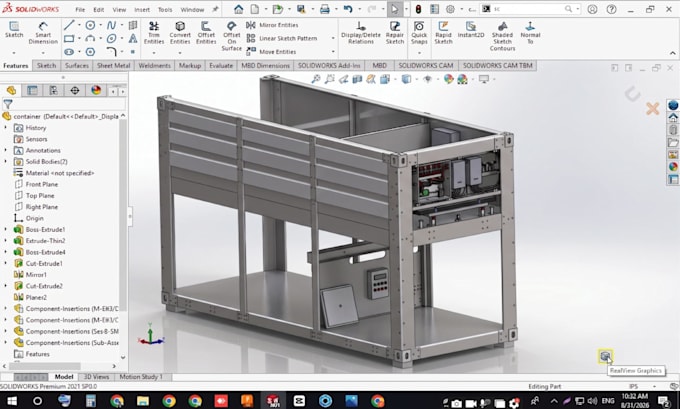Image resolution: width=680 pixels, height=409 pixels.
Task: Open the Tools menu
Action: (165, 10)
